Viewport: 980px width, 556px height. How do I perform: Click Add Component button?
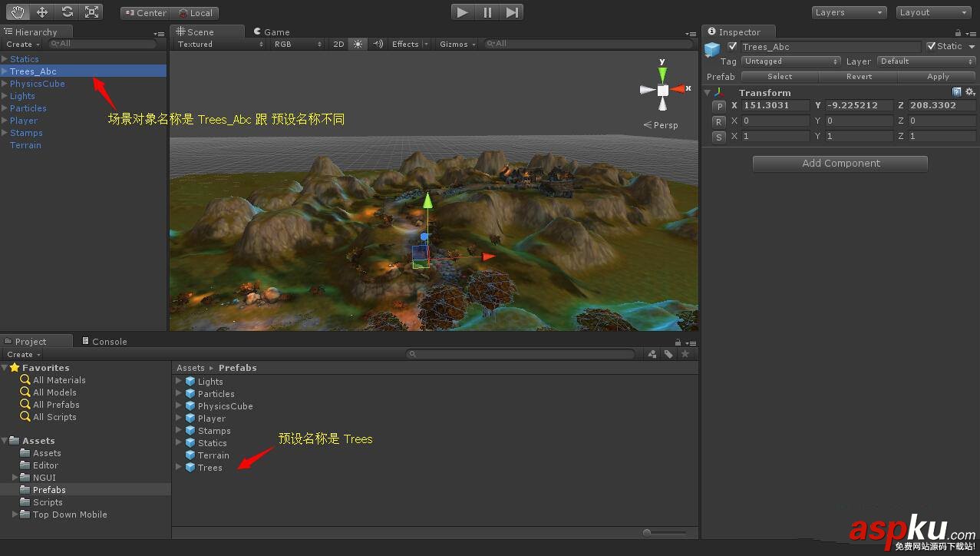click(x=840, y=164)
